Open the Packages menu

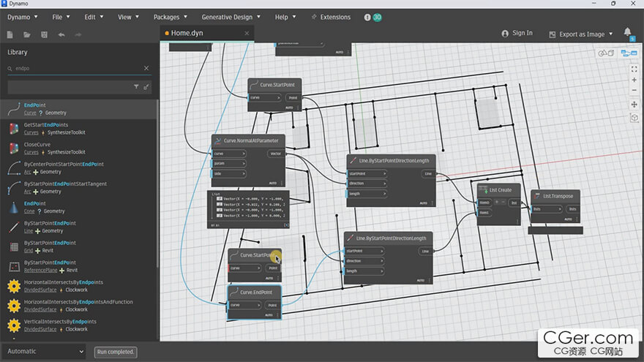pos(170,18)
